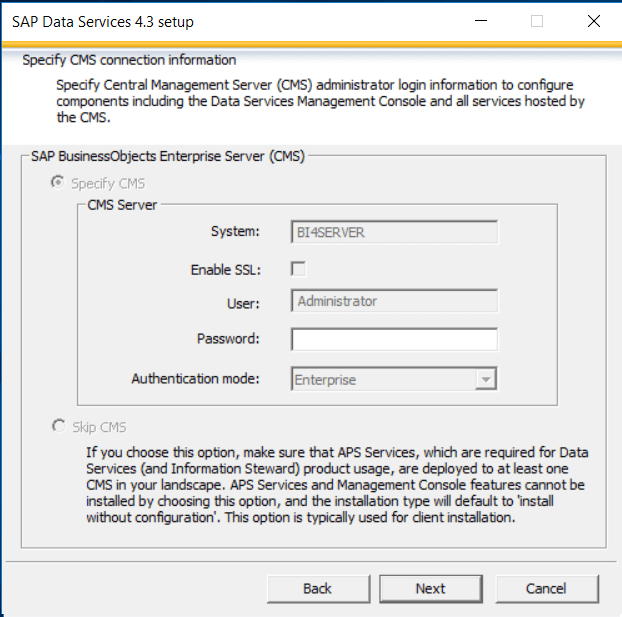This screenshot has width=622, height=617.
Task: Click the Authentication mode label
Action: pyautogui.click(x=196, y=379)
